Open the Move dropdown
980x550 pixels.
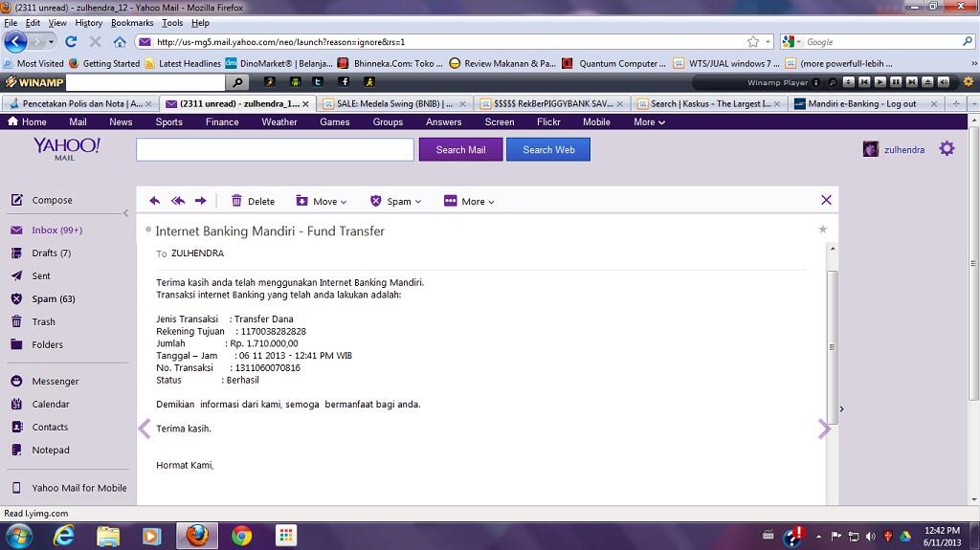click(322, 201)
